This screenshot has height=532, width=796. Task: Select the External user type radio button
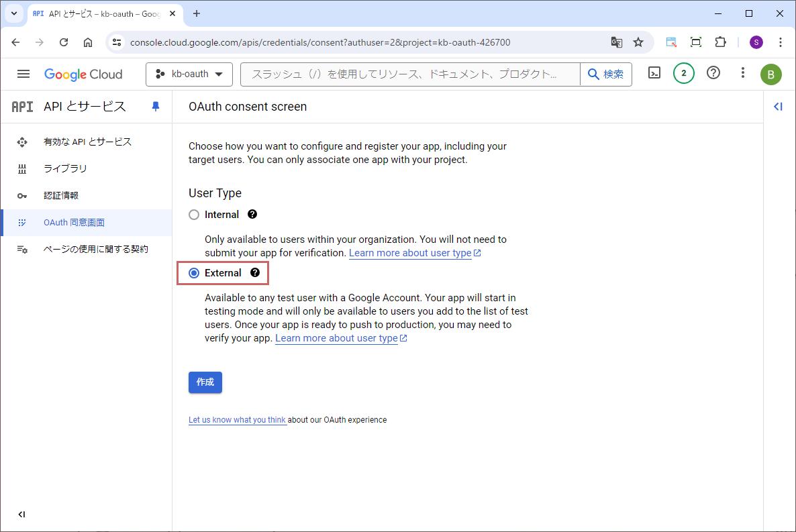194,273
